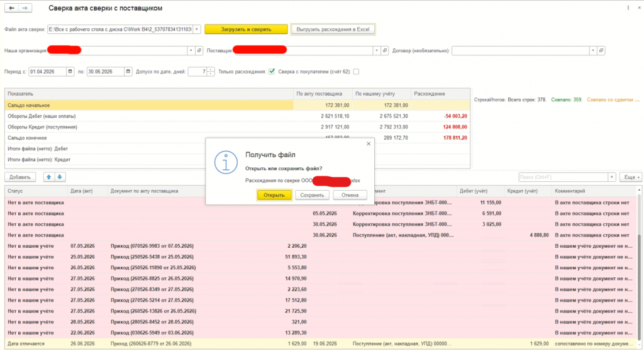Click the 'Дебет (учёт)' column header

point(480,191)
